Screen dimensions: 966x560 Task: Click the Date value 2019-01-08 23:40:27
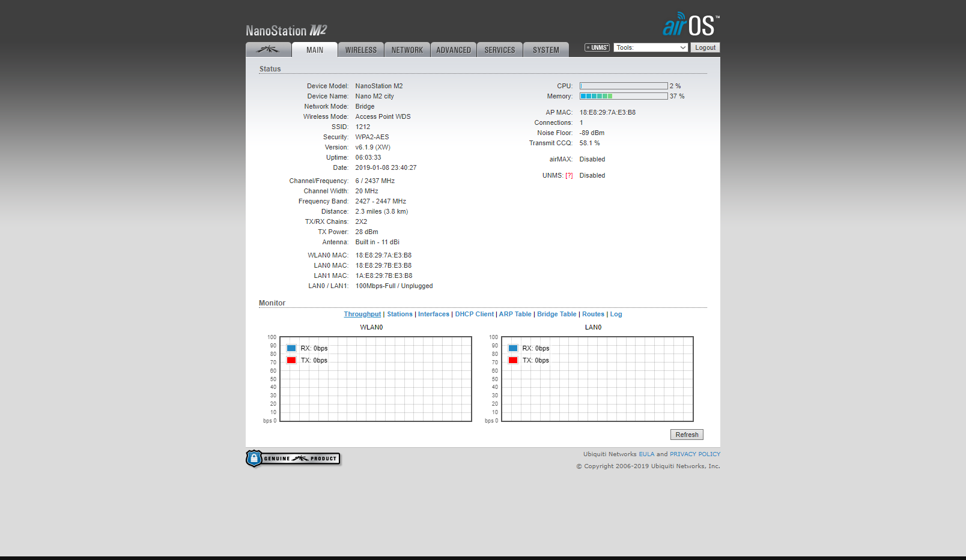386,168
